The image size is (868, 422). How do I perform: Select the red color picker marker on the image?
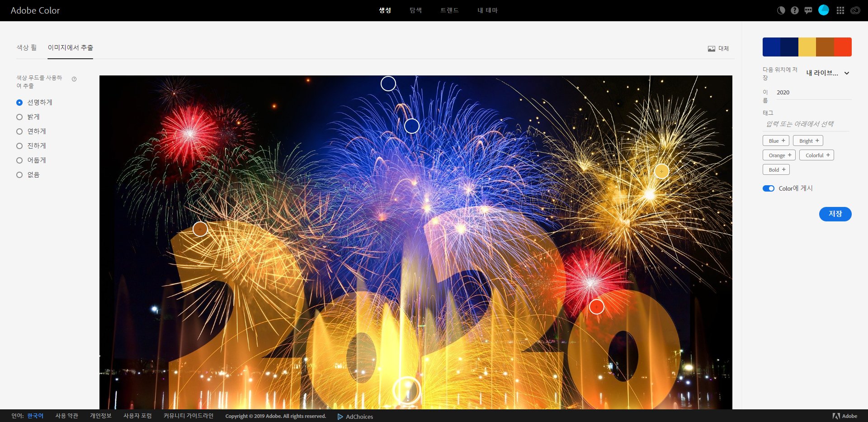click(x=597, y=307)
